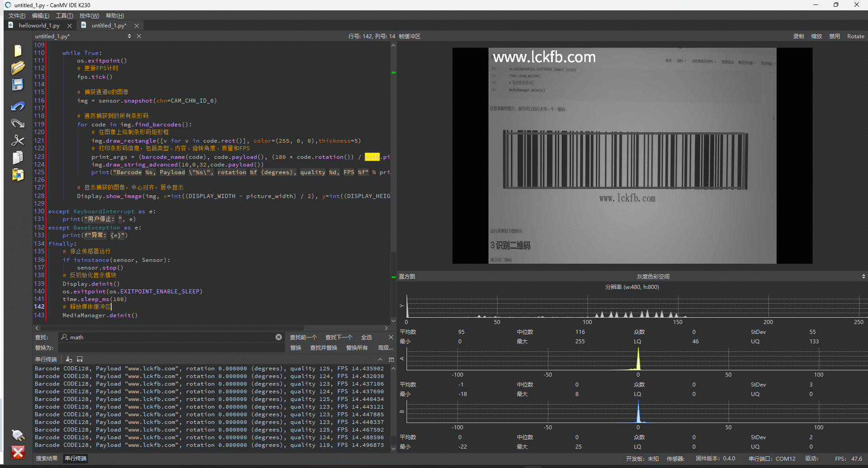This screenshot has height=468, width=868.
Task: Click the 分辨率 (w:480, h:800) label
Action: 632,287
